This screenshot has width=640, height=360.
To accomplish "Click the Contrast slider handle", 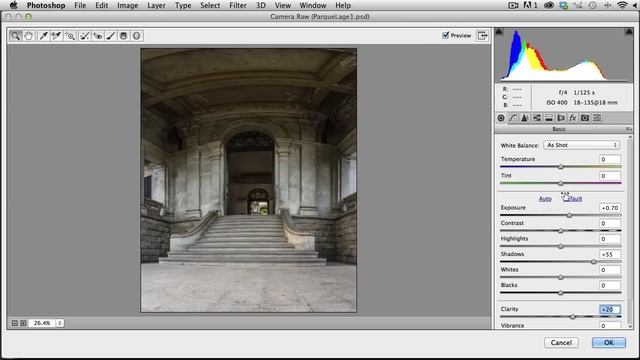I will point(561,231).
